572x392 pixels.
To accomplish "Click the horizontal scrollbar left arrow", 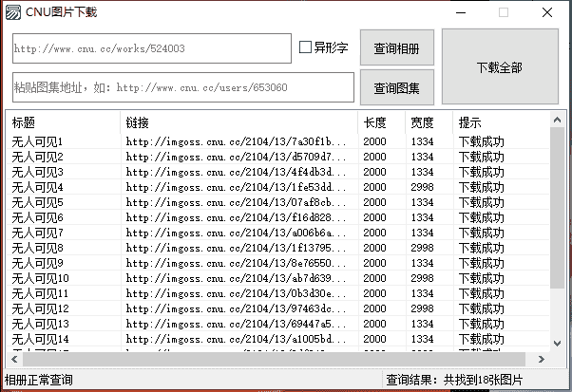I will coord(12,359).
